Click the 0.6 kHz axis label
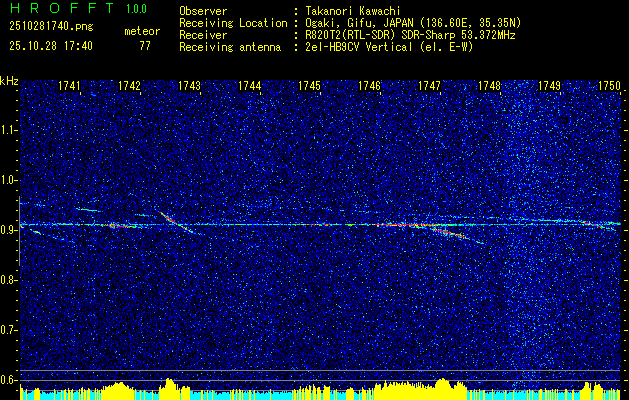Image resolution: width=629 pixels, height=400 pixels. 8,380
